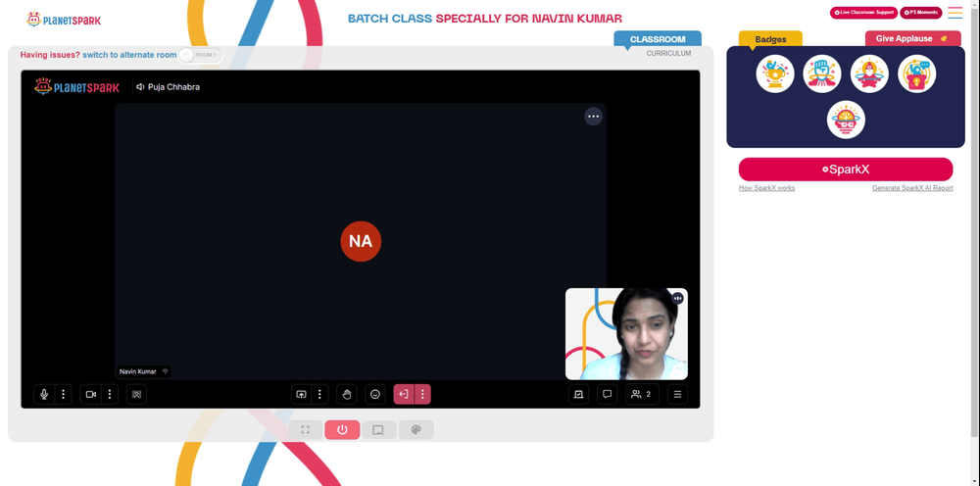Switch to the CURRICULUM tab

(668, 54)
